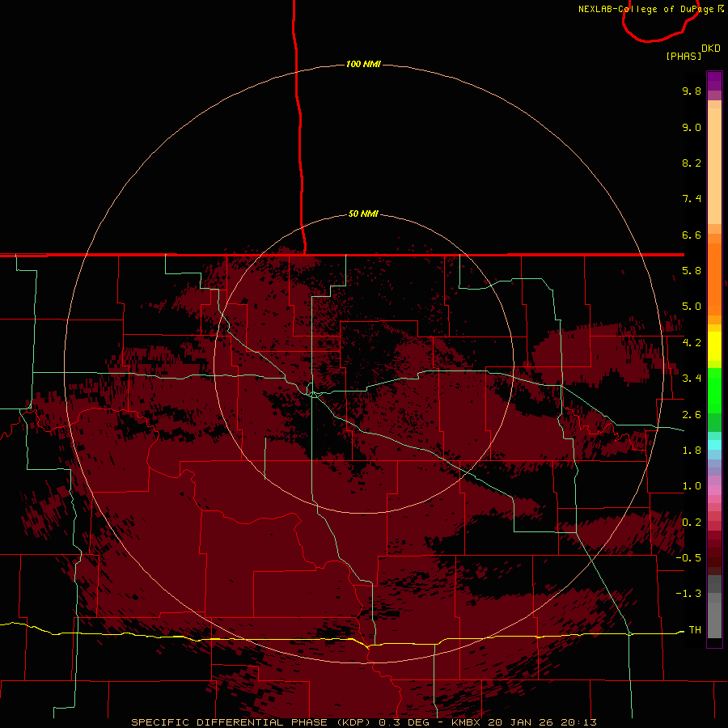Click the 50 NMI range ring label
This screenshot has width=728, height=728.
[x=363, y=214]
